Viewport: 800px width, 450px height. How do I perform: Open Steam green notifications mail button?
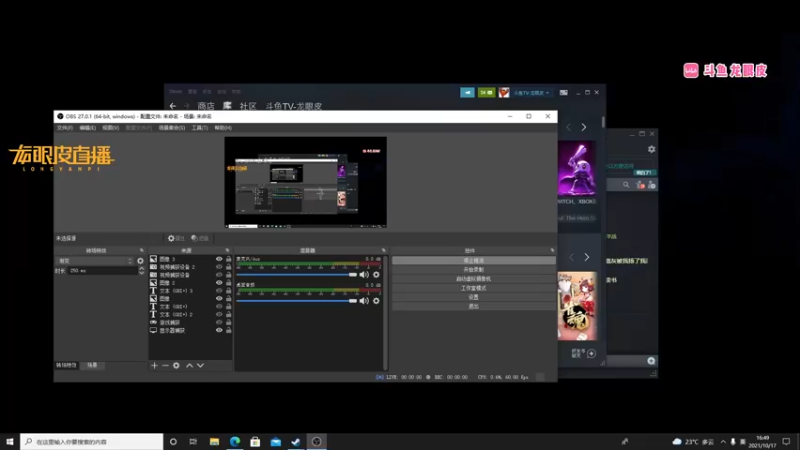pyautogui.click(x=486, y=92)
